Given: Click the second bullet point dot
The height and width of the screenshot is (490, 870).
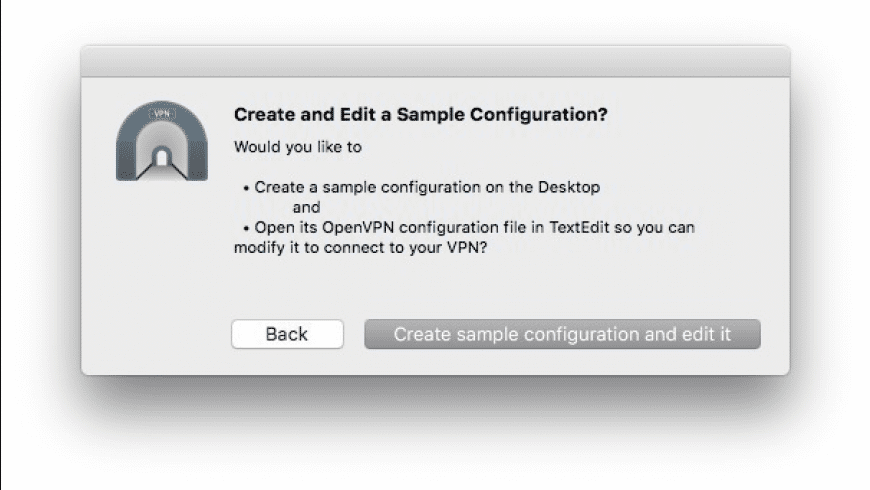Looking at the screenshot, I should tap(246, 228).
